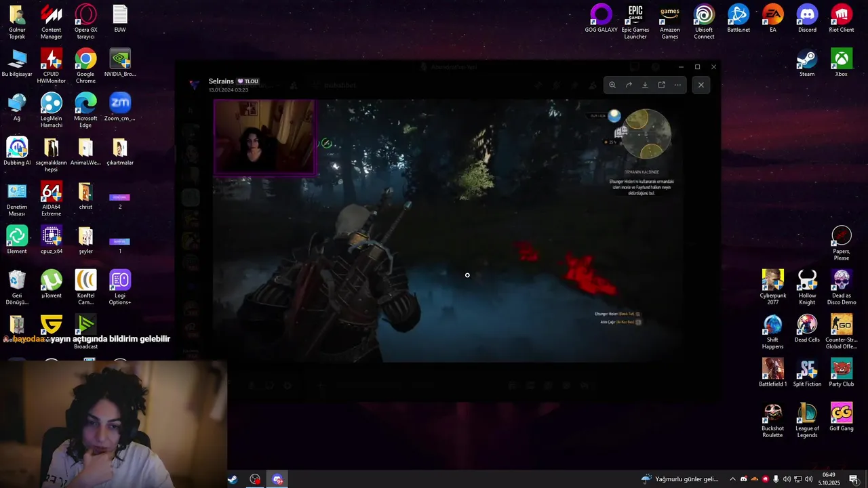Select the NVIDIA Broadcast desktop icon
This screenshot has height=488, width=868.
point(120,63)
